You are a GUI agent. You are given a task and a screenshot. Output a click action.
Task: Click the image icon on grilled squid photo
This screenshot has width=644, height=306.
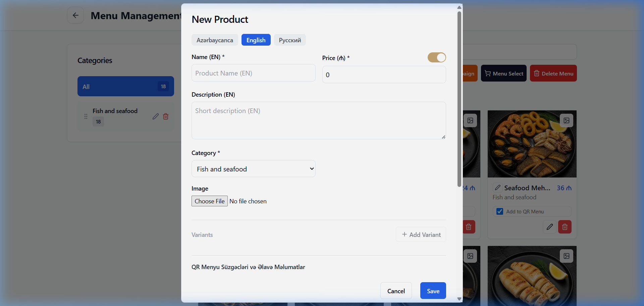pos(567,256)
